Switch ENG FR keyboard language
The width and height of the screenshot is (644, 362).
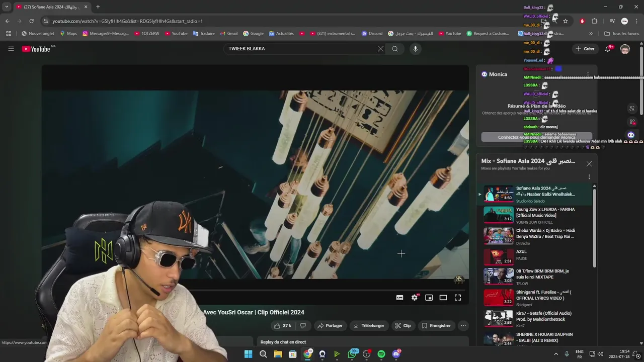[579, 354]
